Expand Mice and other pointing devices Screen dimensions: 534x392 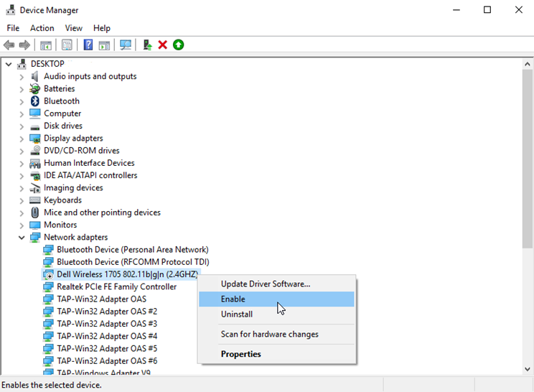[x=22, y=213]
